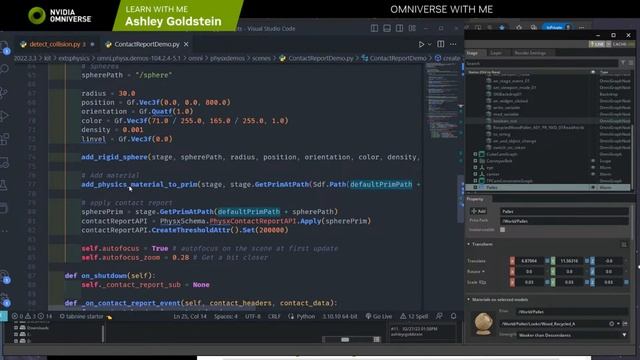Screen dimensions: 640x360
Task: Browse for material with folder icon
Action: click(x=625, y=324)
